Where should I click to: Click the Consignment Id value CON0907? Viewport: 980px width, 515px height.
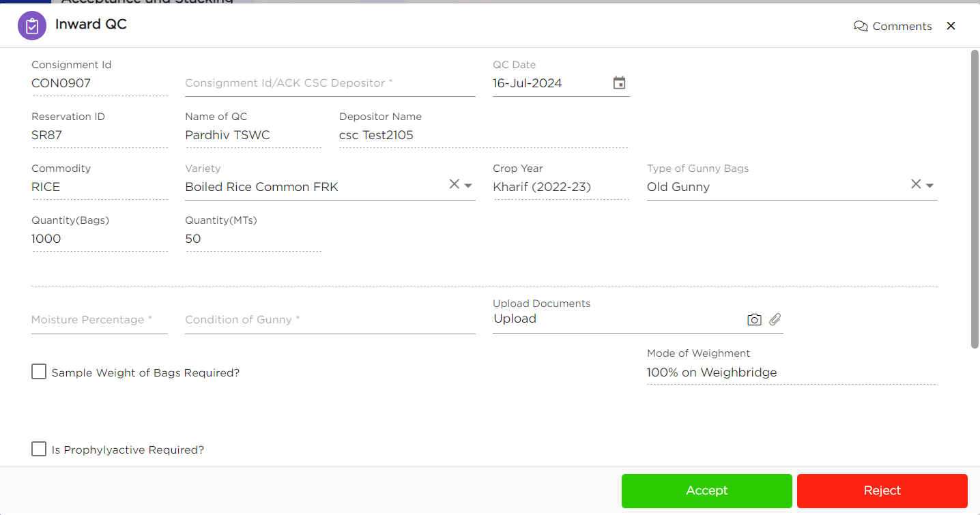61,83
